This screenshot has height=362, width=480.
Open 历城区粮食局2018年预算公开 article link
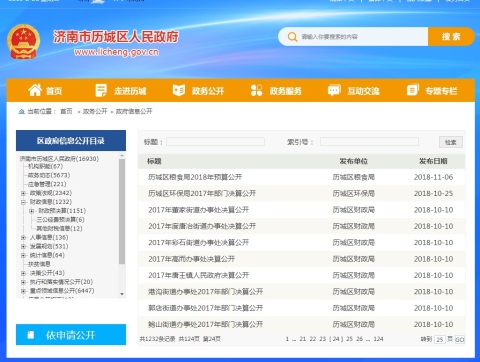pyautogui.click(x=195, y=177)
